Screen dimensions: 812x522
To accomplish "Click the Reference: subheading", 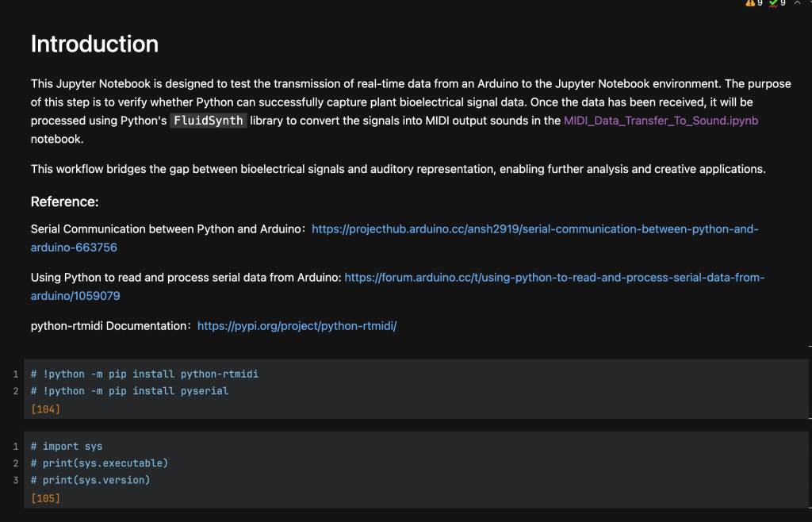I will pos(65,202).
